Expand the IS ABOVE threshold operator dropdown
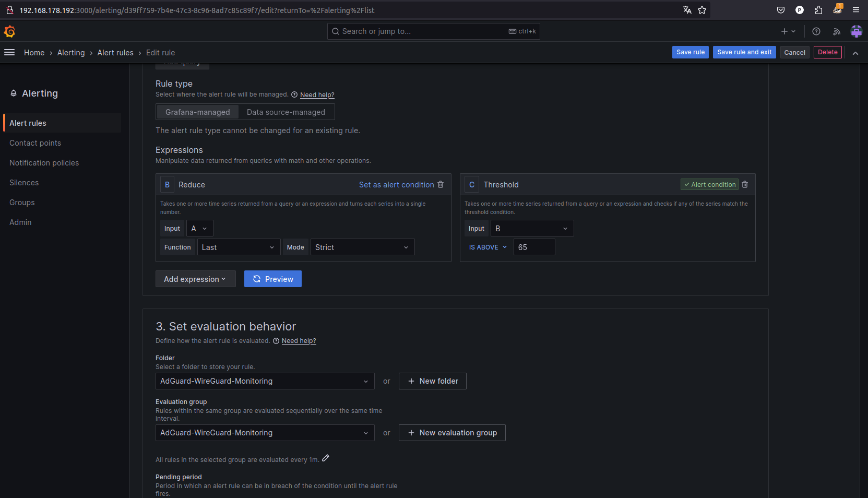868x498 pixels. pyautogui.click(x=487, y=247)
